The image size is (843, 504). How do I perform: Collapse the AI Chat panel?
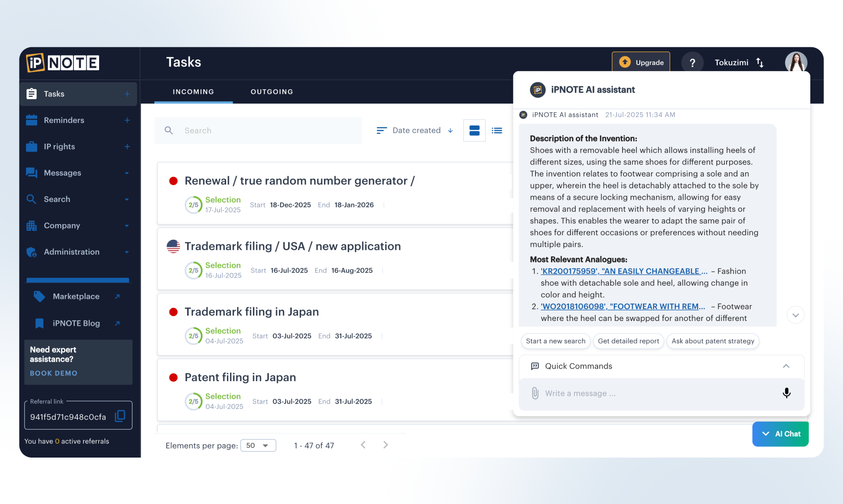pos(780,434)
